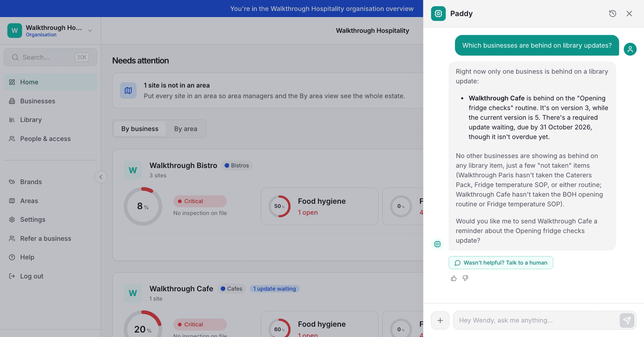Collapse the sidebar with chevron button
Image resolution: width=644 pixels, height=337 pixels.
tap(101, 177)
